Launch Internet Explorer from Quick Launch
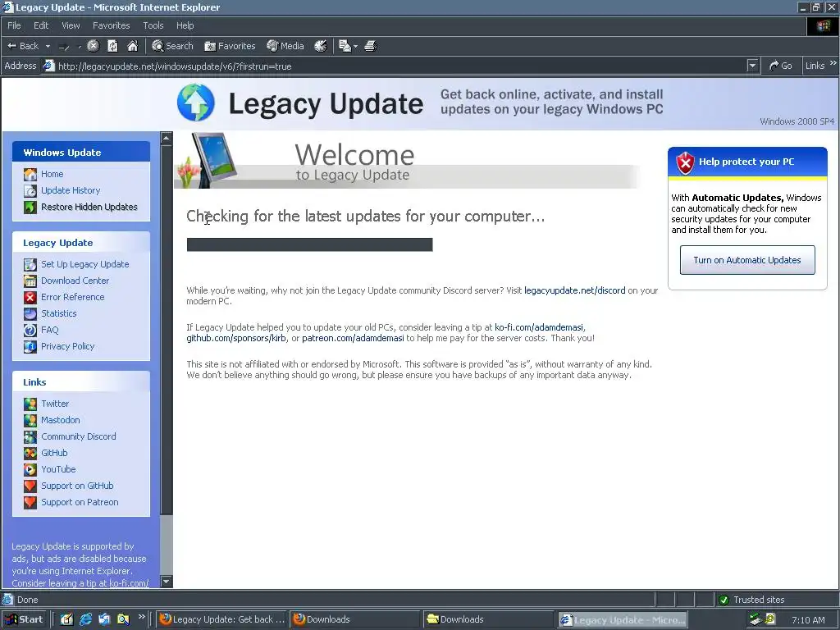The height and width of the screenshot is (630, 840). point(85,619)
